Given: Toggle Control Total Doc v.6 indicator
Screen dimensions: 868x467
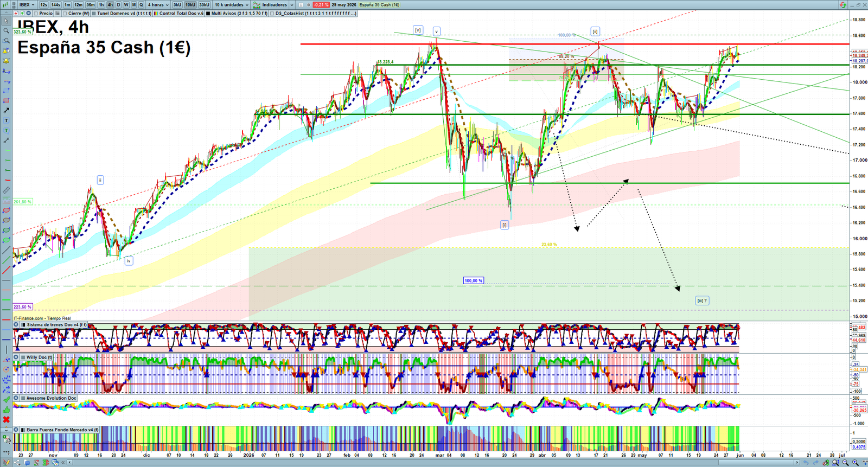Looking at the screenshot, I should (156, 13).
